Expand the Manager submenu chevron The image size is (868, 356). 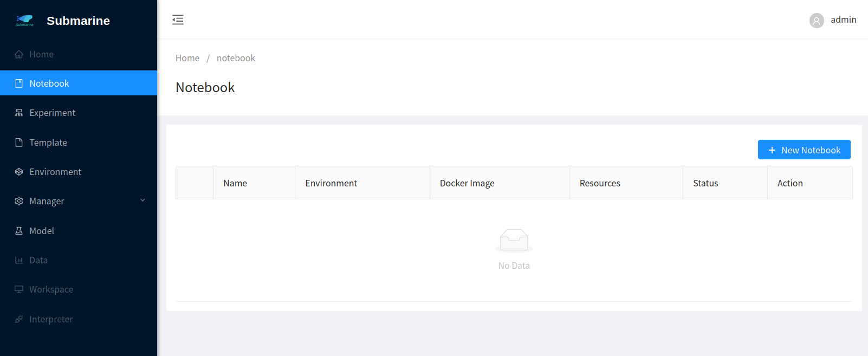click(x=143, y=200)
